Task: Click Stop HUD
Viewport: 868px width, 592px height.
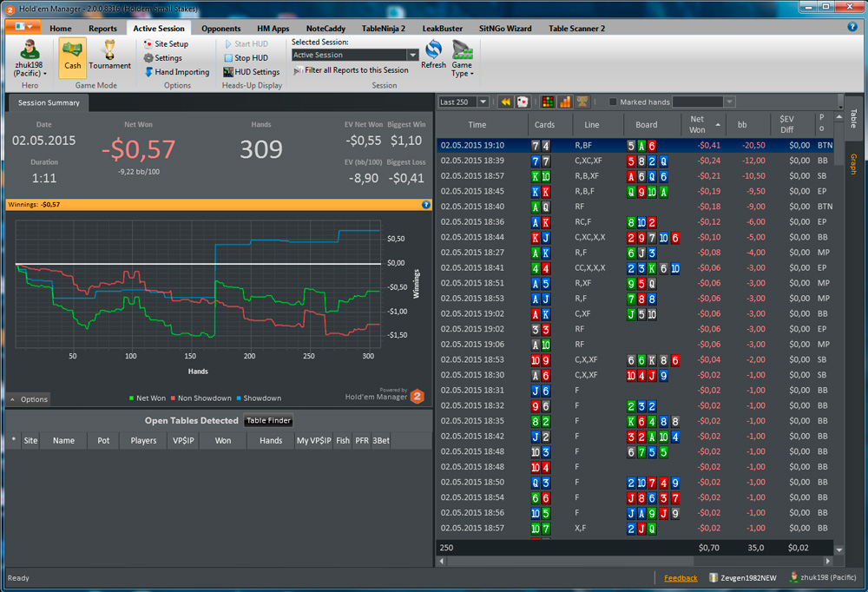Action: click(x=246, y=57)
